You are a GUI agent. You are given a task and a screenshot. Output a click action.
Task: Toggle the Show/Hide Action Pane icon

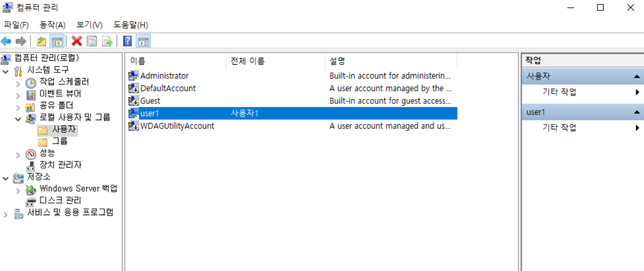[x=143, y=41]
